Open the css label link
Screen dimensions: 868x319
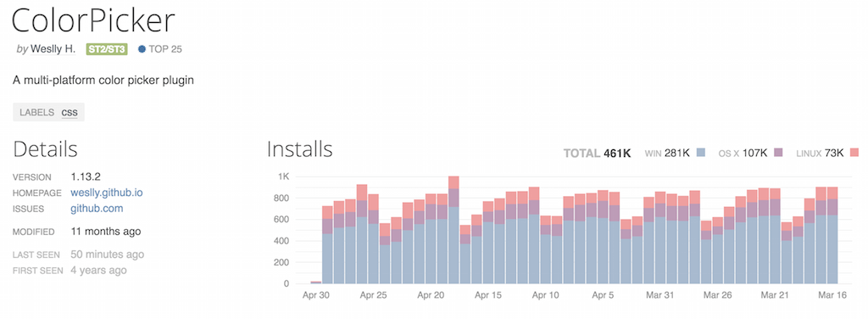coord(70,113)
